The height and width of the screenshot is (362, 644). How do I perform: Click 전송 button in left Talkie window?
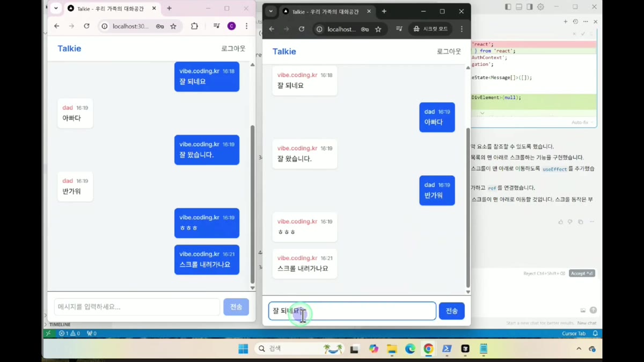pos(236,307)
